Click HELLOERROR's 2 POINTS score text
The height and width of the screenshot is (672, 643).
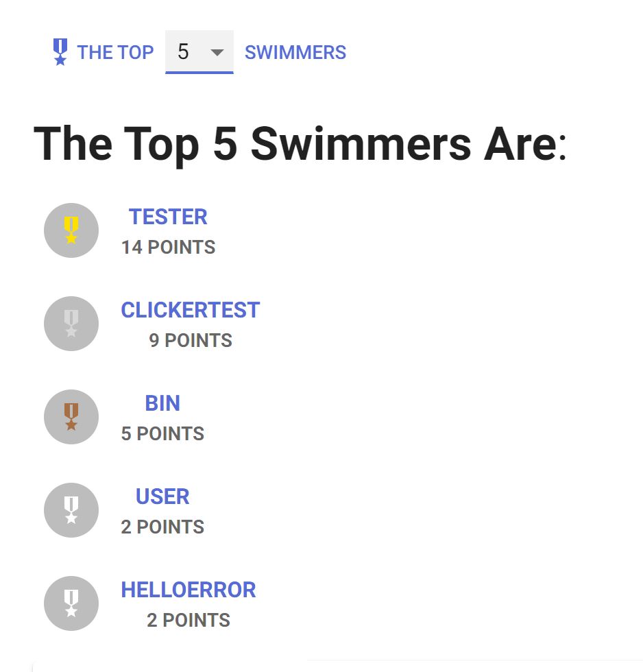point(189,620)
